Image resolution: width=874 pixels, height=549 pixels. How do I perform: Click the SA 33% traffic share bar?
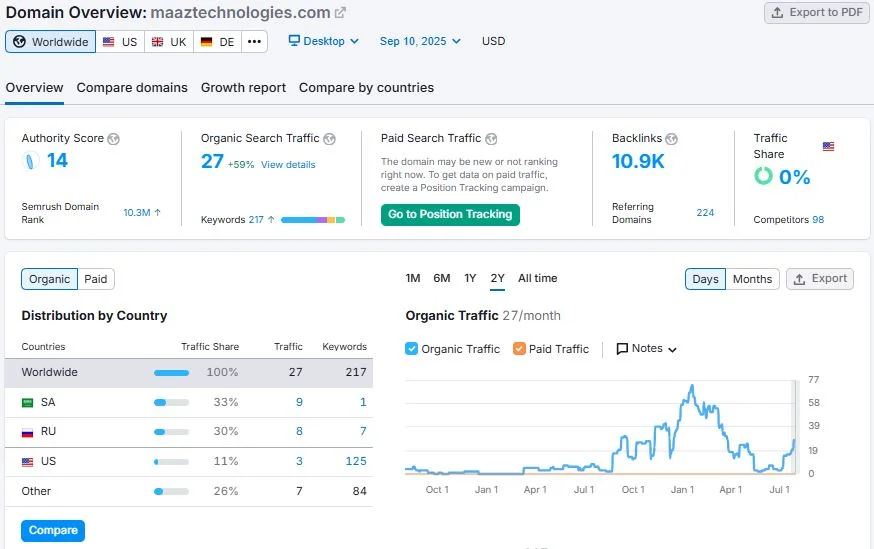[x=172, y=402]
